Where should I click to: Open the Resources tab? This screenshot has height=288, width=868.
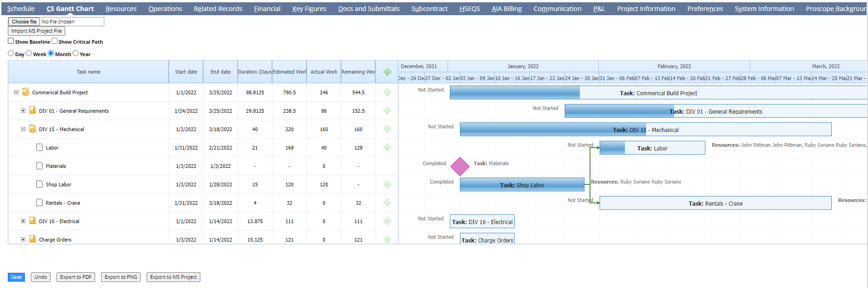click(x=121, y=9)
